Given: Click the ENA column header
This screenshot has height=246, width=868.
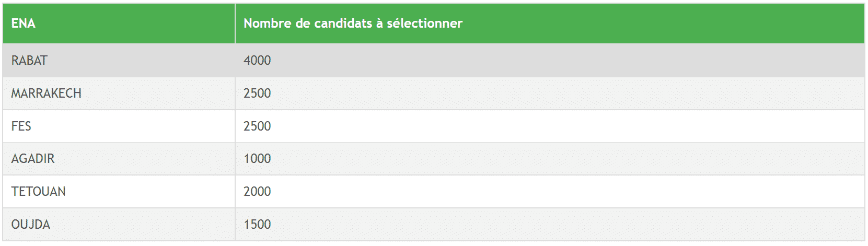Looking at the screenshot, I should [119, 24].
